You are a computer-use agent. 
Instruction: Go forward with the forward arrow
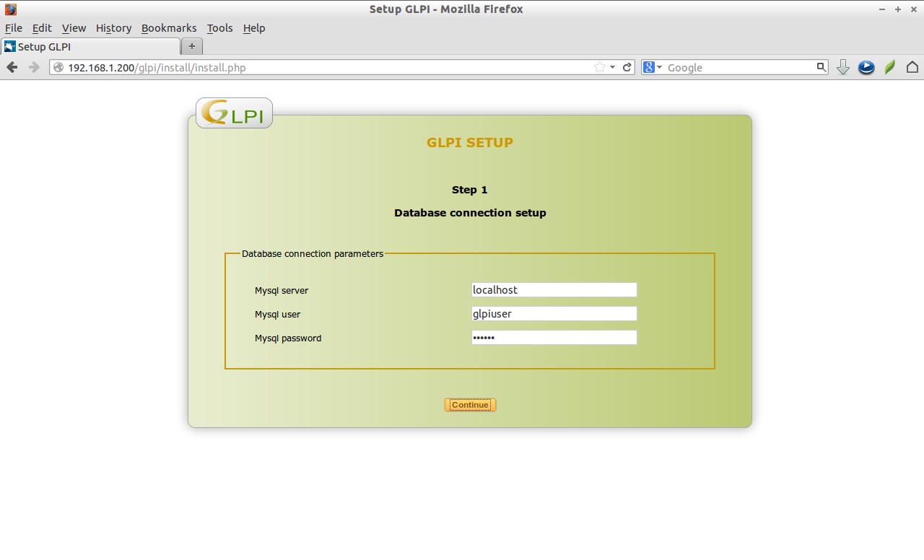pos(34,67)
